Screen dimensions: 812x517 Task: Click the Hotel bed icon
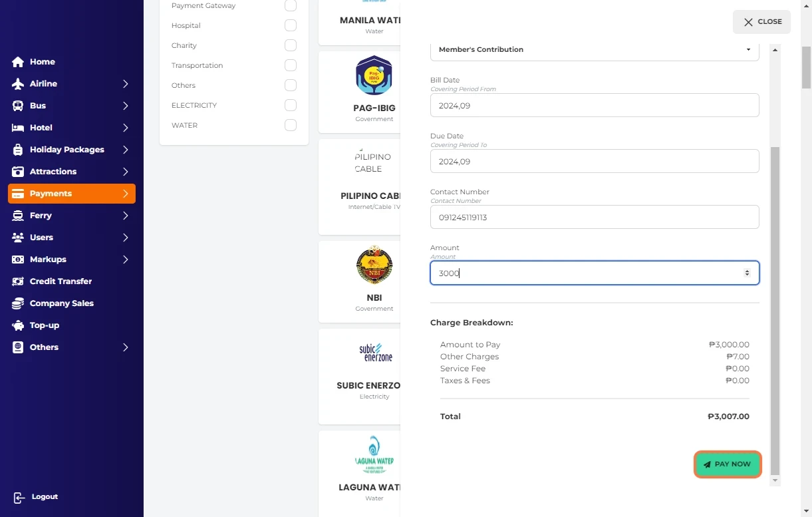pos(18,128)
